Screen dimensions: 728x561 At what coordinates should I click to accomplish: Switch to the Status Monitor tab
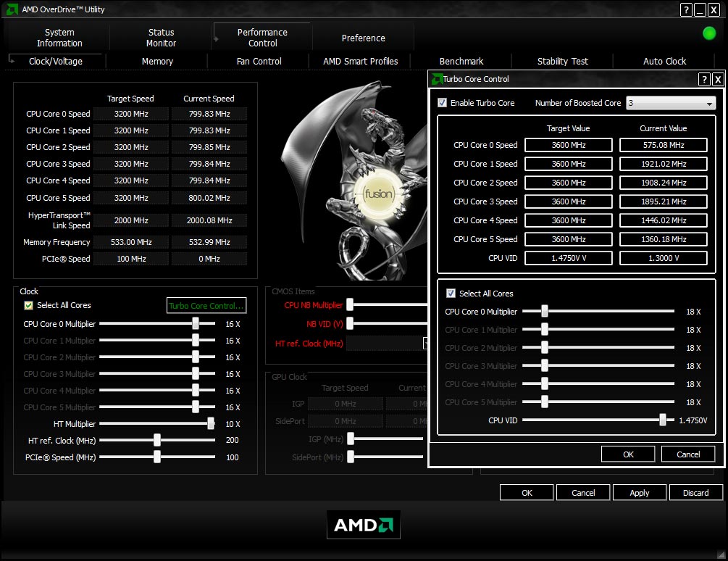pos(161,38)
